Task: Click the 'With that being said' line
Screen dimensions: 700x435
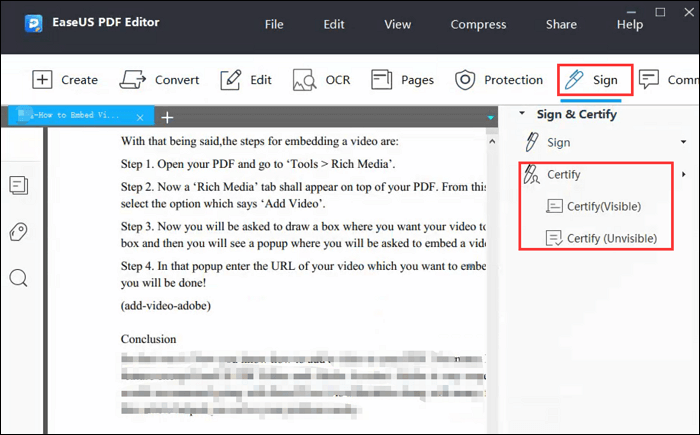Action: click(259, 141)
